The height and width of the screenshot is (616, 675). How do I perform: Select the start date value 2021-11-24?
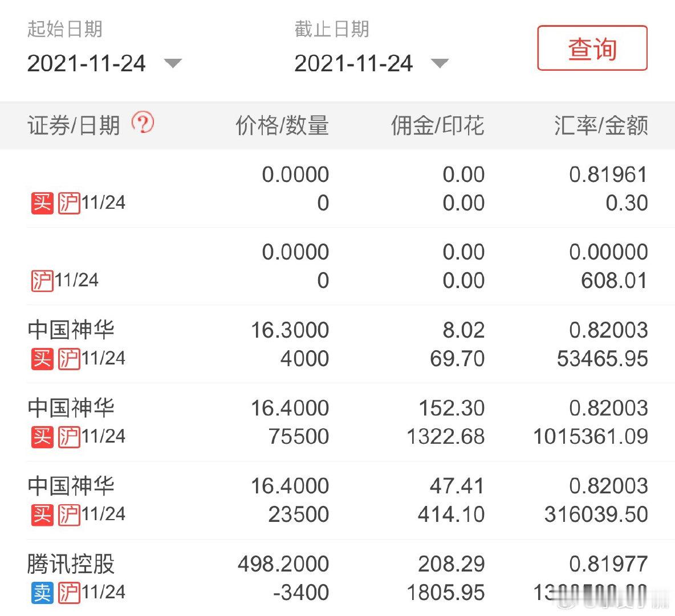(x=86, y=63)
